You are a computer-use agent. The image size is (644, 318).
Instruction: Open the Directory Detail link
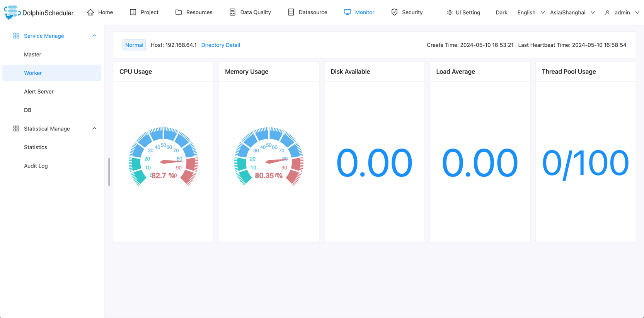(x=220, y=45)
